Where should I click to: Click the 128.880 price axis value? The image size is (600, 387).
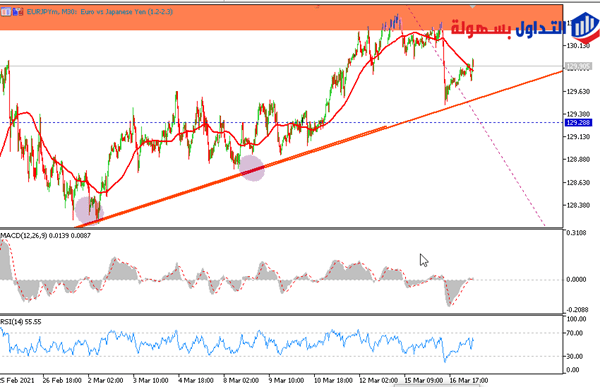coord(578,160)
